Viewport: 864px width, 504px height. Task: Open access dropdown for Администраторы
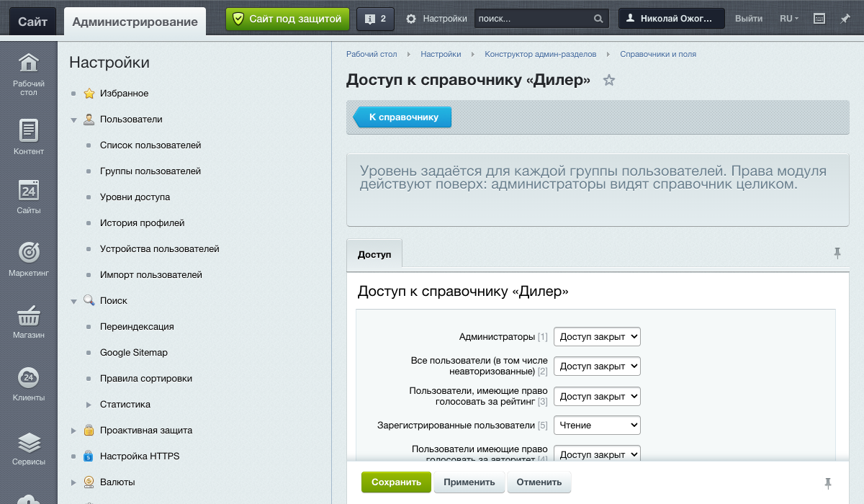coord(597,336)
